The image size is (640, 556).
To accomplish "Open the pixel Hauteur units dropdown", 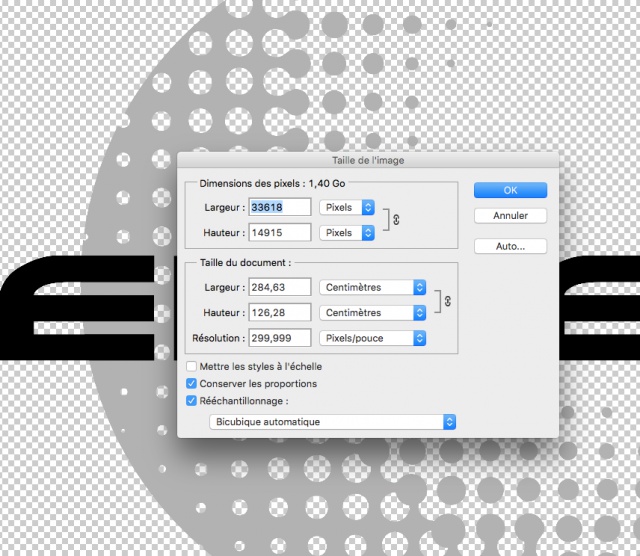I will click(x=346, y=233).
